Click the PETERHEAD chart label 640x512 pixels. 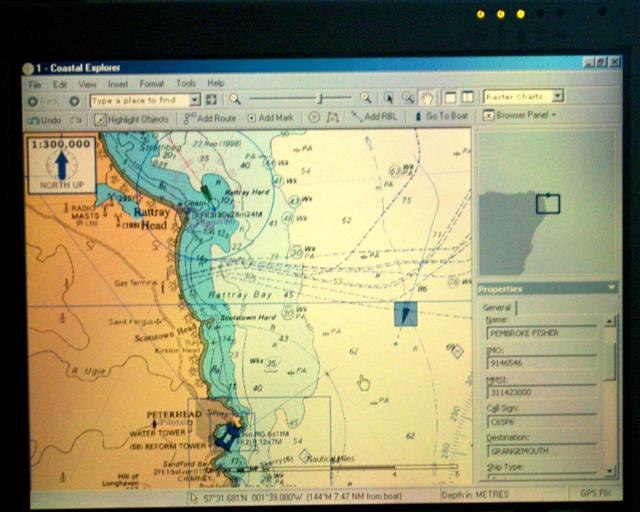(x=174, y=414)
